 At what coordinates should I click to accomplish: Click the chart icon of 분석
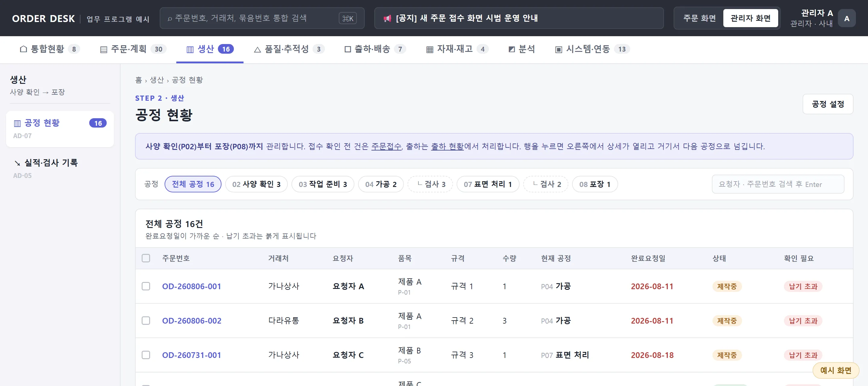(x=511, y=49)
